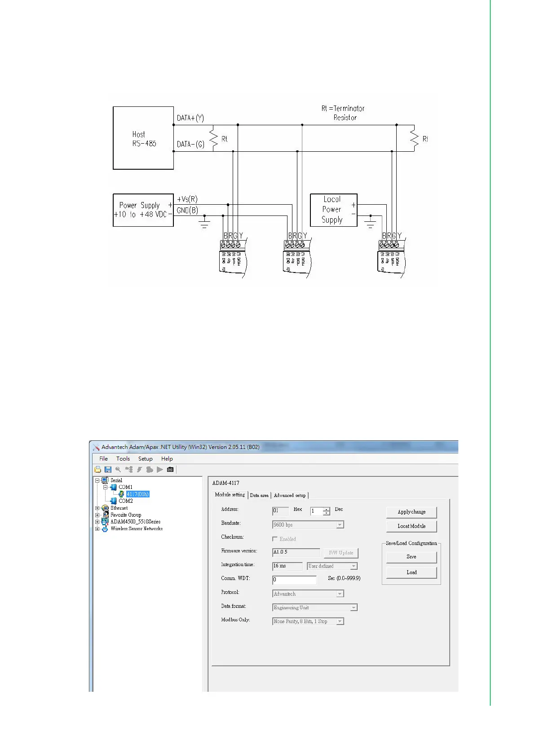Expand the Wireless Sensor Networks node
Image resolution: width=535 pixels, height=756 pixels.
tap(97, 529)
